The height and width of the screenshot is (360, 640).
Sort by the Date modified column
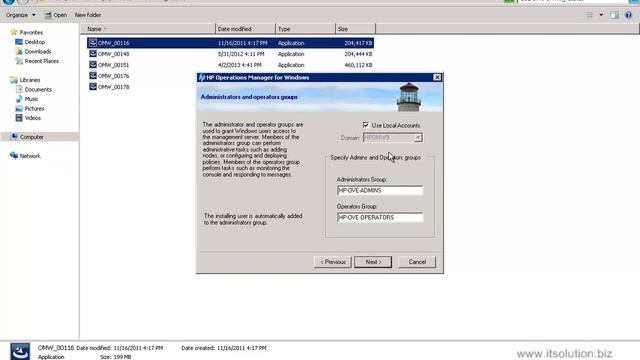click(245, 29)
